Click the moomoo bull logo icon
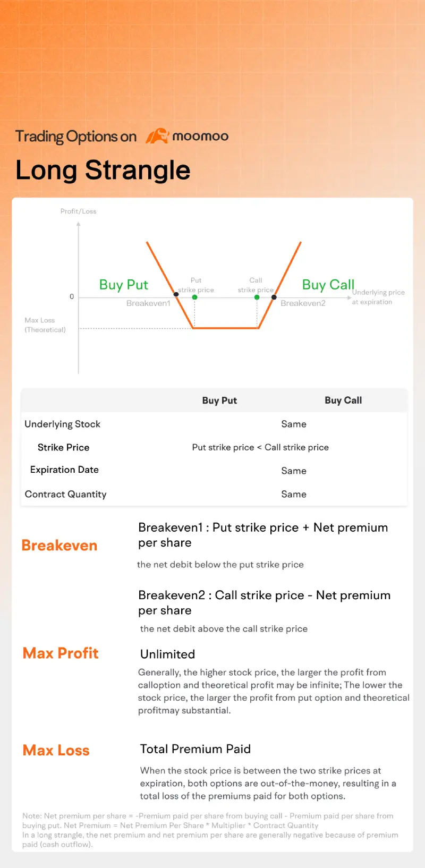425x868 pixels. pyautogui.click(x=157, y=136)
